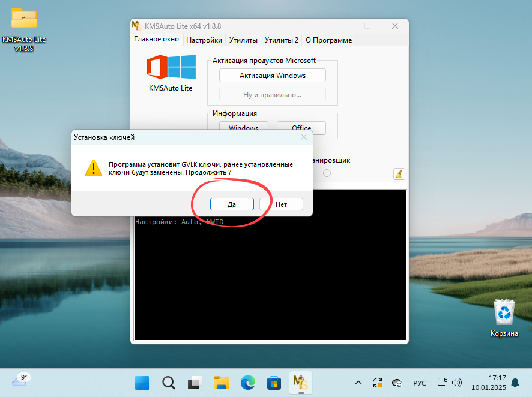Click the broom cleanup icon near планировщик

click(x=399, y=173)
